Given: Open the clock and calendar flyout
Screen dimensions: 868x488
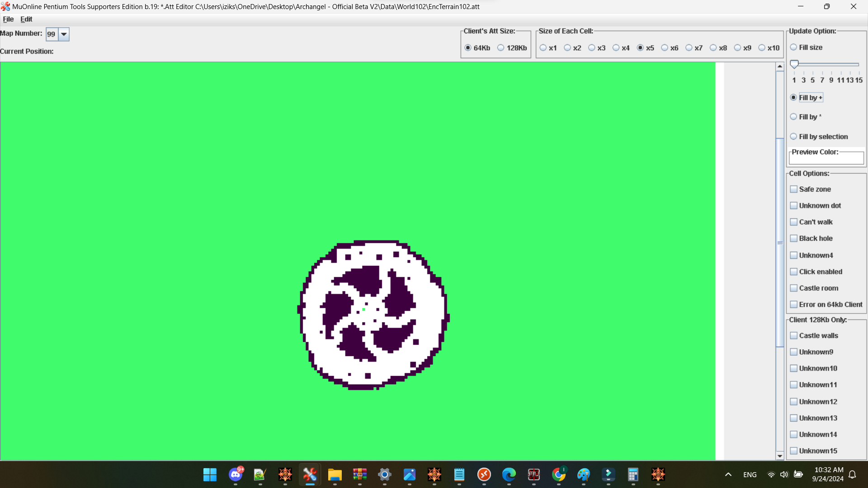Looking at the screenshot, I should pyautogui.click(x=828, y=474).
